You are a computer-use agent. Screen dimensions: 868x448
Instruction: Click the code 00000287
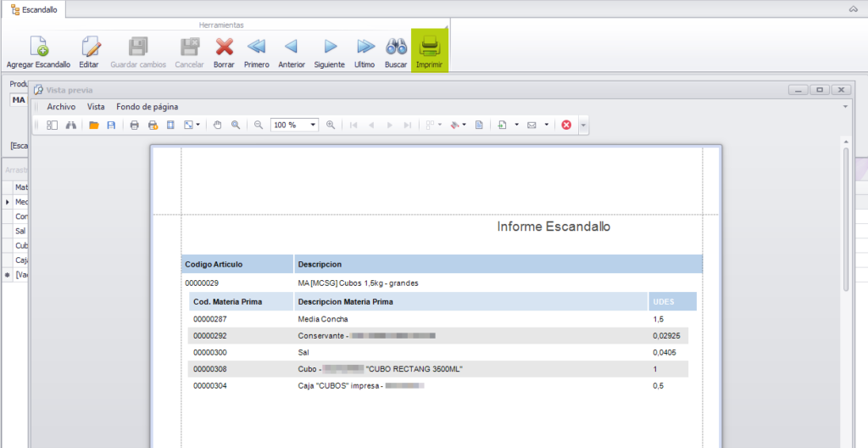click(x=210, y=319)
